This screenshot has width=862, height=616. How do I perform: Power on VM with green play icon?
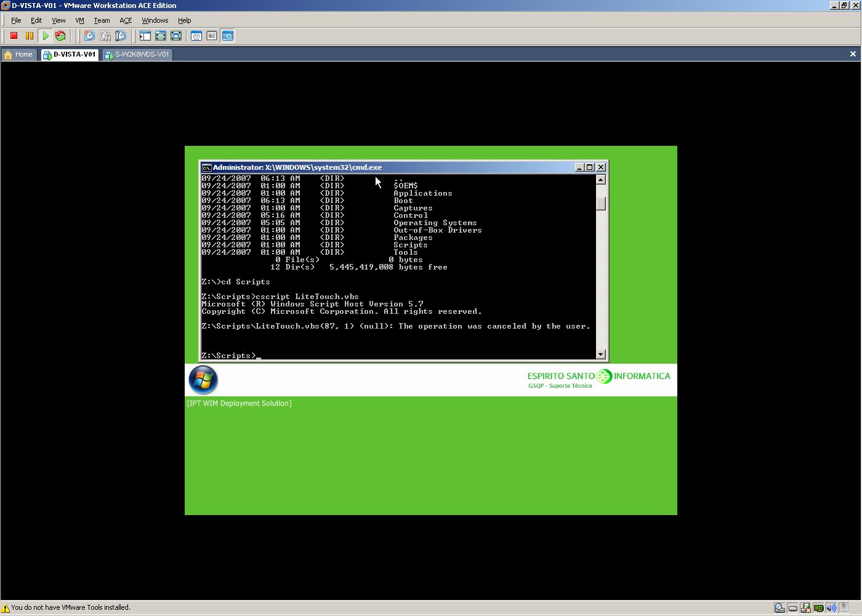[45, 36]
